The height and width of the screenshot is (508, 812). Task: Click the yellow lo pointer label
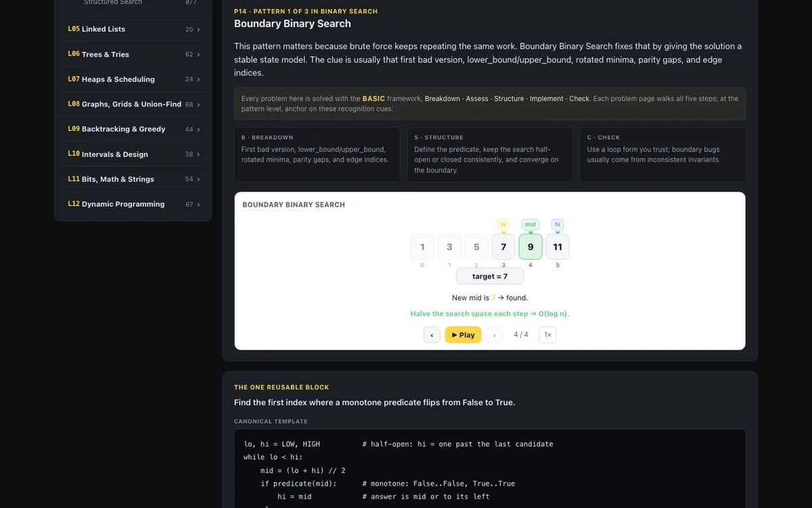coord(503,224)
